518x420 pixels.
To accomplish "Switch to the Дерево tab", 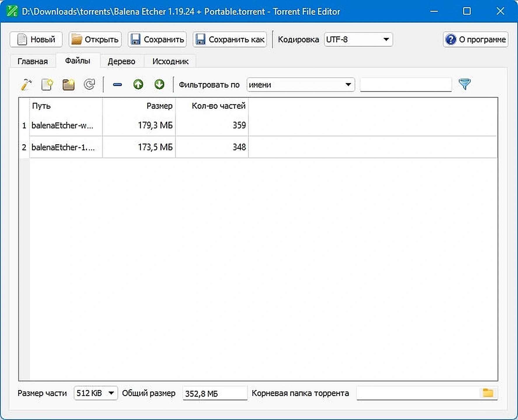I will coord(121,61).
